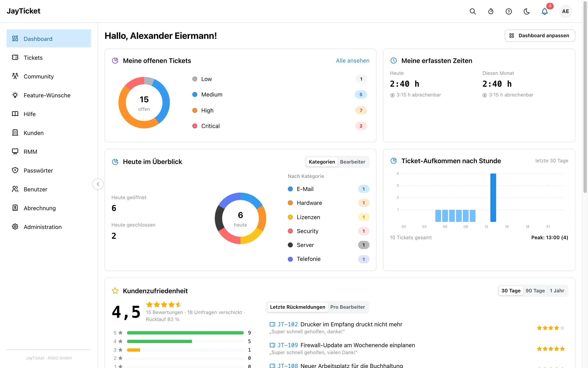Click the 5-star rating progress bar

[x=185, y=333]
